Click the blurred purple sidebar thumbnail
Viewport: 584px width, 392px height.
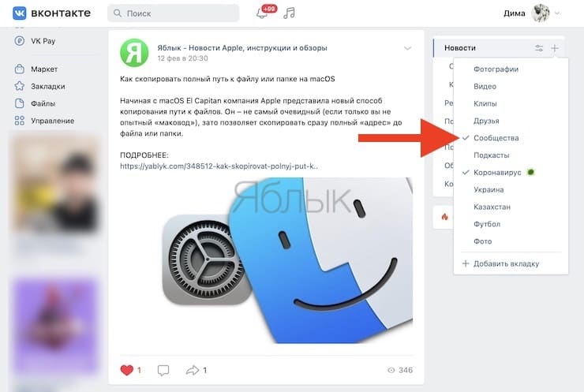pyautogui.click(x=55, y=326)
